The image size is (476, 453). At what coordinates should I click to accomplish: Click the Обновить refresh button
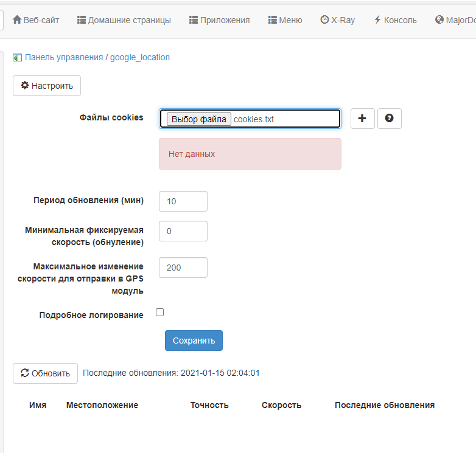coord(45,373)
